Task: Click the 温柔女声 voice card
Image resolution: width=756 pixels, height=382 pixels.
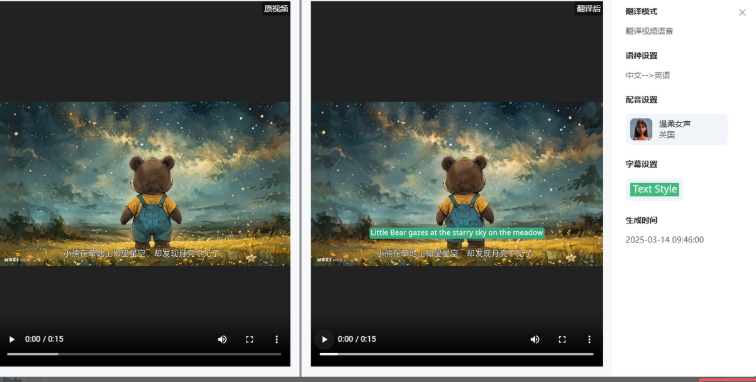Action: [x=676, y=129]
